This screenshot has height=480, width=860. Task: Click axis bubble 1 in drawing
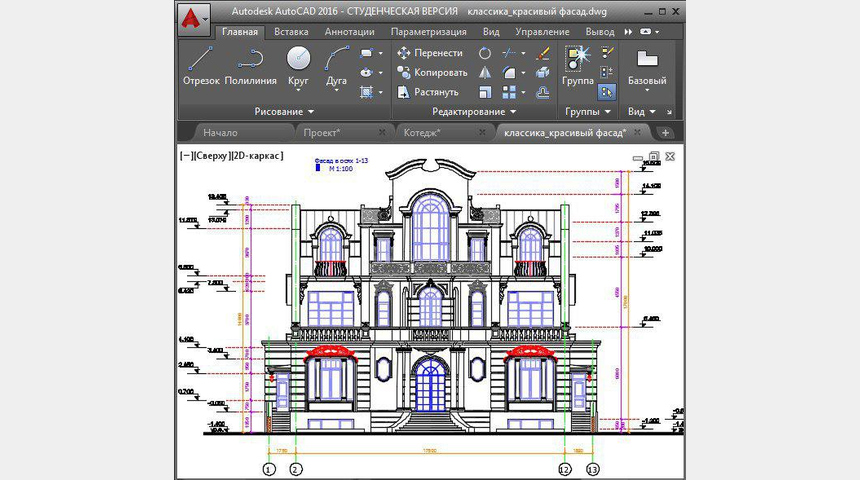coord(269,470)
